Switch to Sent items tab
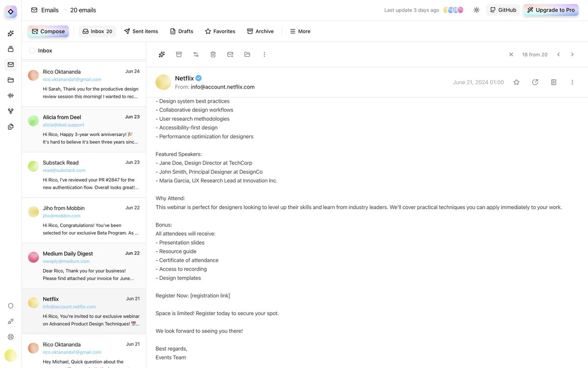The width and height of the screenshot is (588, 368). point(141,31)
